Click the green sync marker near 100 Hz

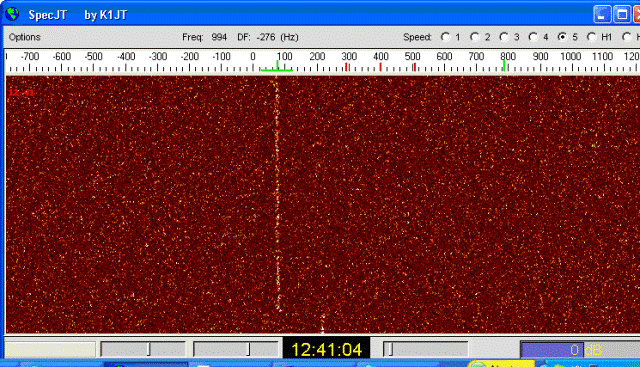point(277,66)
